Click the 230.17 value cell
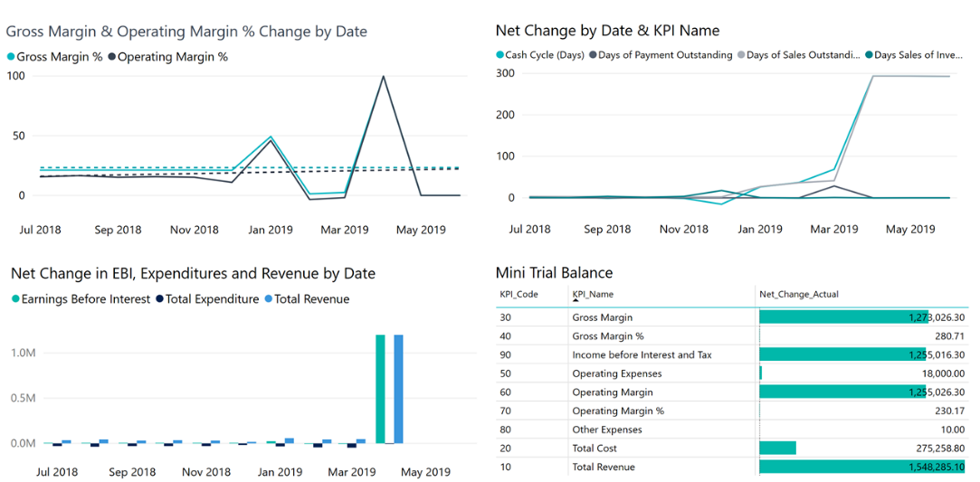Image resolution: width=980 pixels, height=482 pixels. [861, 411]
